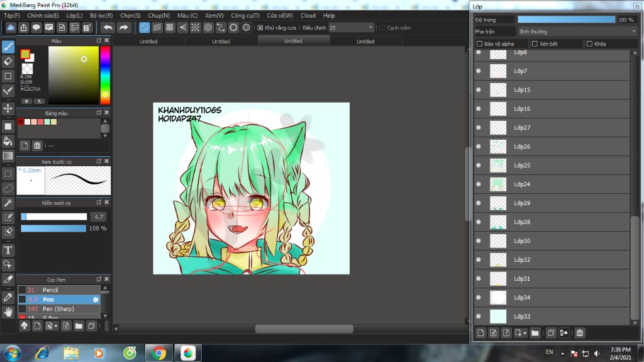Open the Cloud menu

(308, 15)
